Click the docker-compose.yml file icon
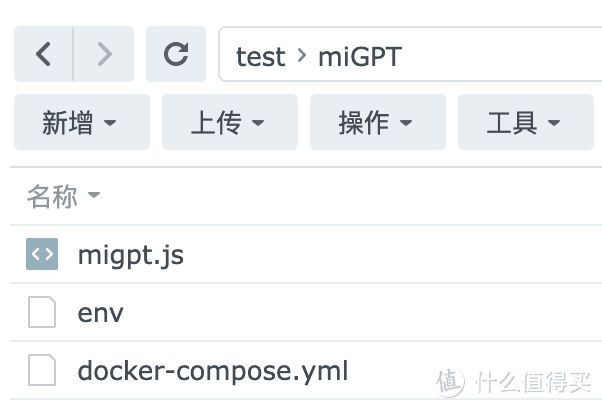The image size is (602, 408). point(42,371)
